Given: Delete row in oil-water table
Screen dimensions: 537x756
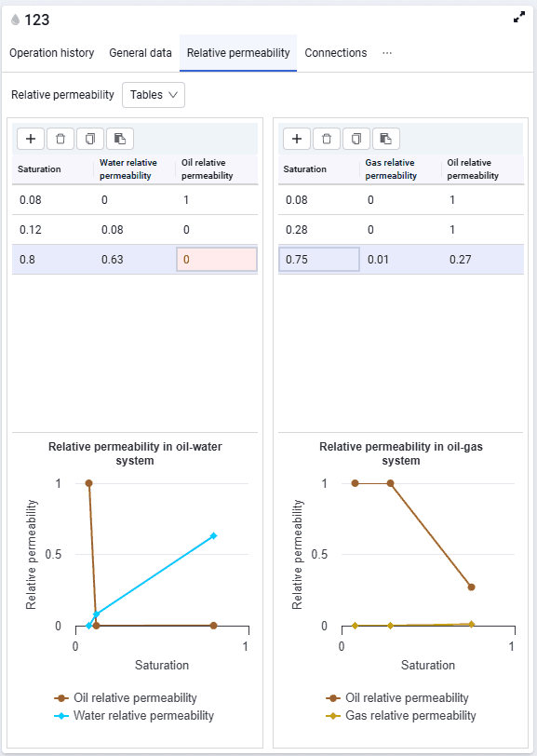Looking at the screenshot, I should tap(60, 139).
